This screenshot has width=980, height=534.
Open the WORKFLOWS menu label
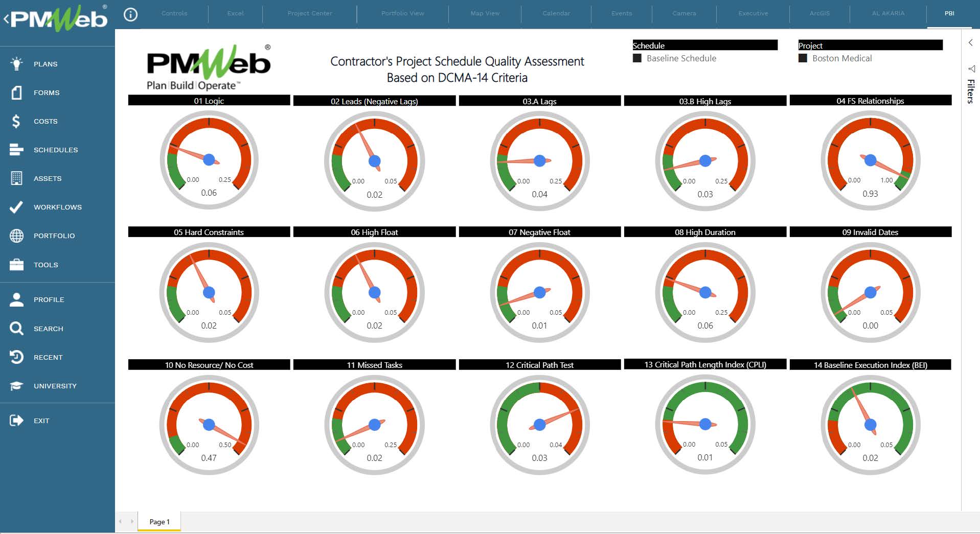coord(58,207)
